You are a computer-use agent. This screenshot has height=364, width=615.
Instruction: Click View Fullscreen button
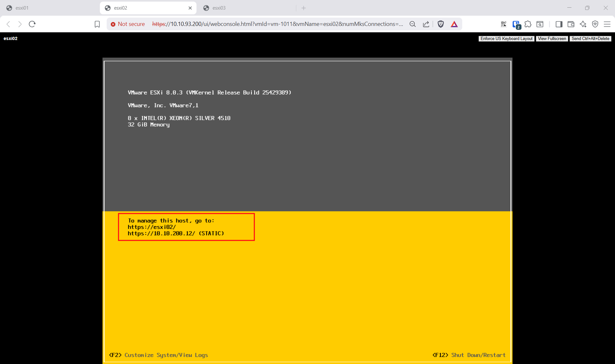click(x=552, y=38)
